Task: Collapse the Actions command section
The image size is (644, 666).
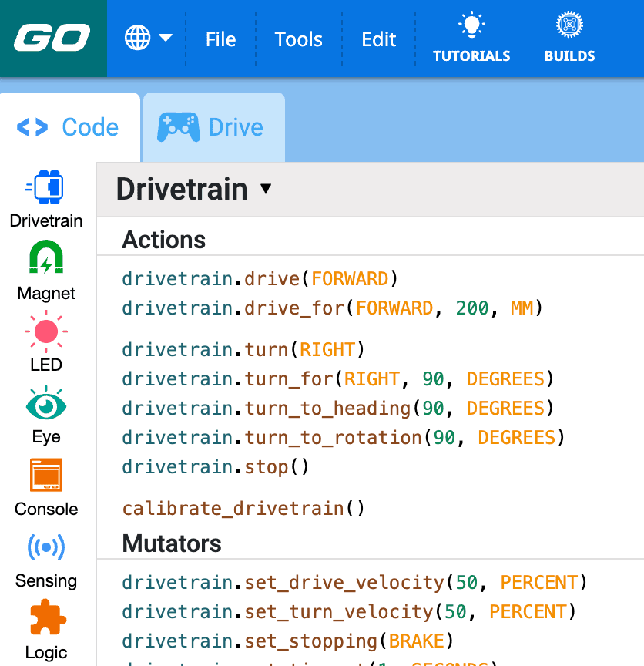Action: pos(163,239)
